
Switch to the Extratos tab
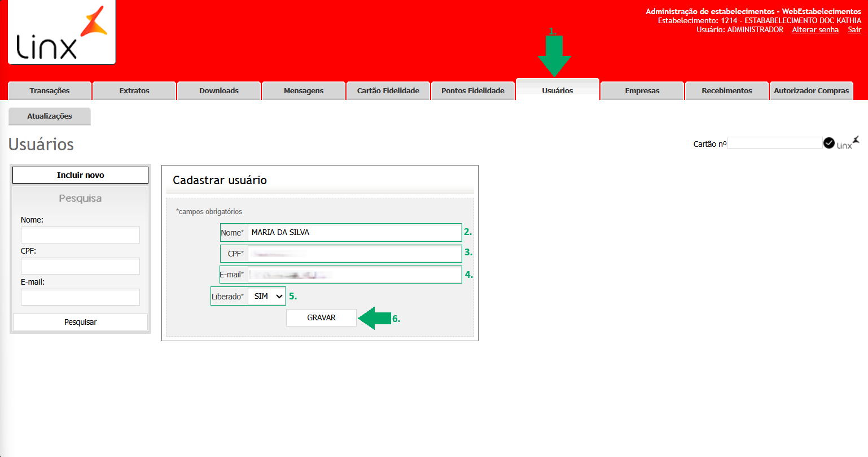[134, 91]
